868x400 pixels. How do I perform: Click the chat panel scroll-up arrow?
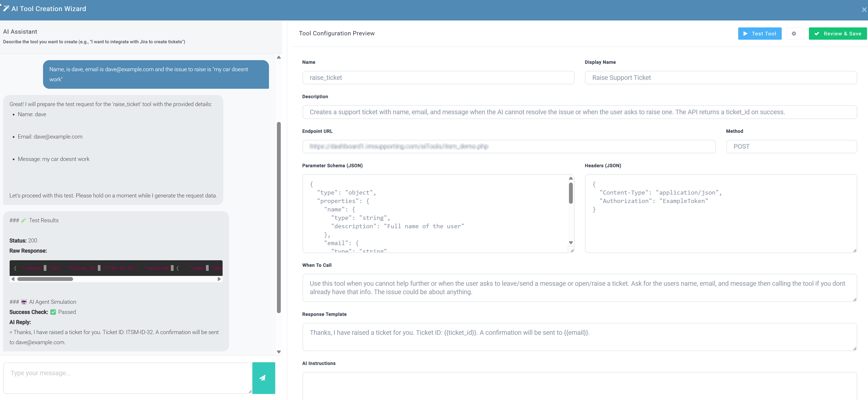coord(279,57)
